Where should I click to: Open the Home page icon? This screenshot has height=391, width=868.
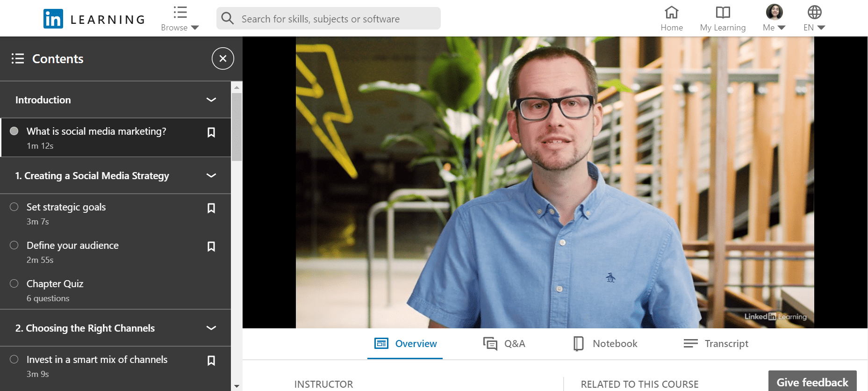tap(671, 13)
